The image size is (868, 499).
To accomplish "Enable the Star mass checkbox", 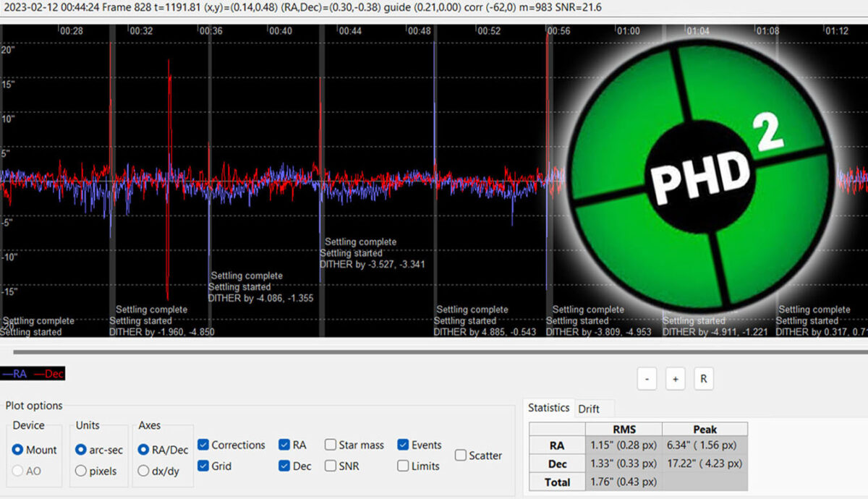I will pyautogui.click(x=331, y=445).
